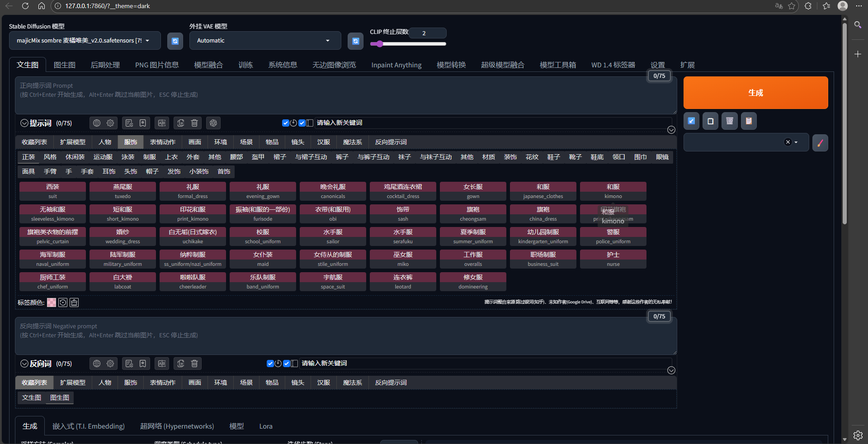
Task: Toggle the first checkbox in 反向词 keyword row
Action: click(x=270, y=364)
